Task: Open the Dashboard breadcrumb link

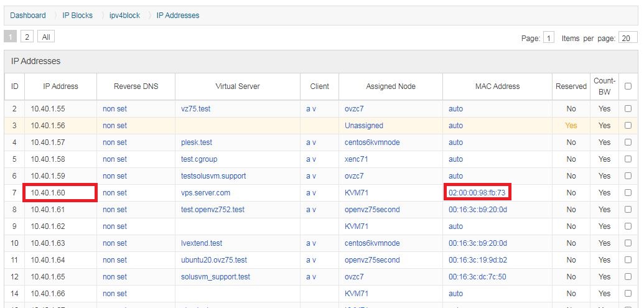Action: (28, 16)
